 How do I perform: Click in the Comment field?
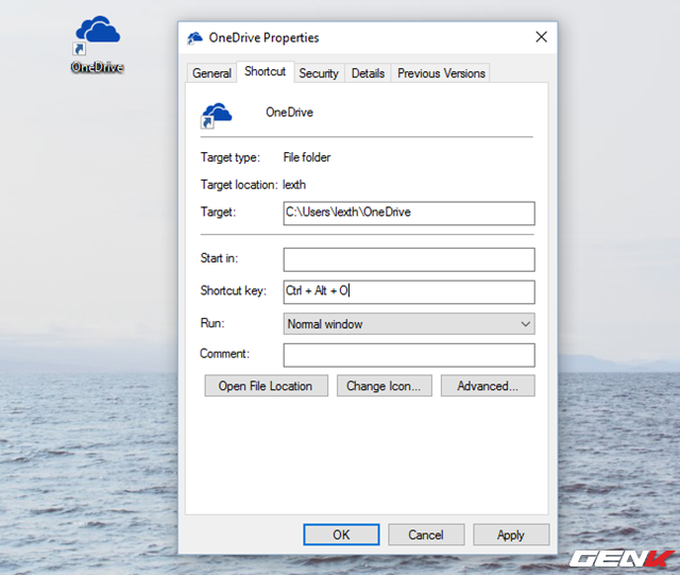coord(409,355)
